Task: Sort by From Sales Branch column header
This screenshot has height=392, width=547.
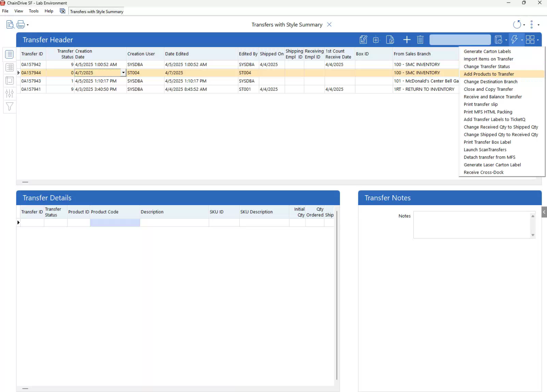Action: pyautogui.click(x=426, y=54)
